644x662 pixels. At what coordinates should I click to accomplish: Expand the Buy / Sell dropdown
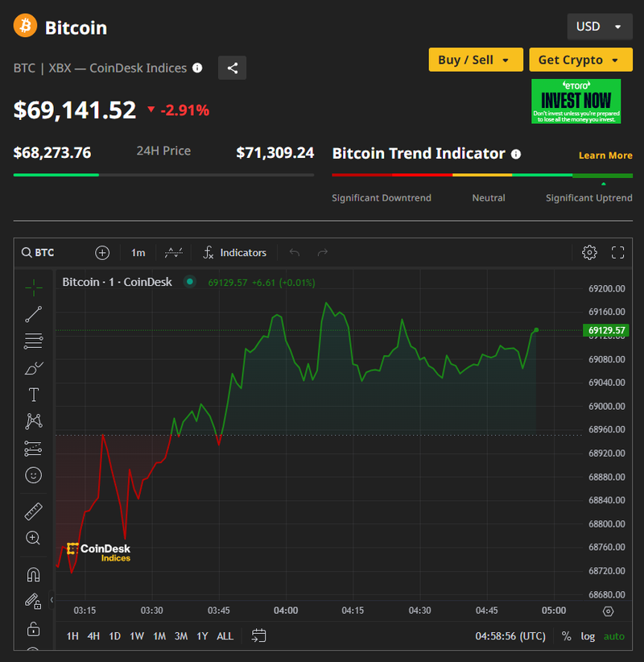tap(474, 60)
